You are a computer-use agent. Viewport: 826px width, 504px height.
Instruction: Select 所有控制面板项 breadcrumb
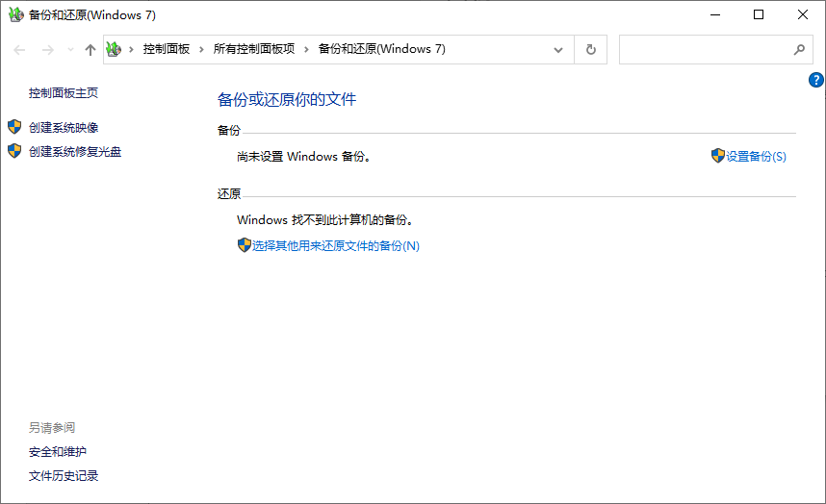254,49
